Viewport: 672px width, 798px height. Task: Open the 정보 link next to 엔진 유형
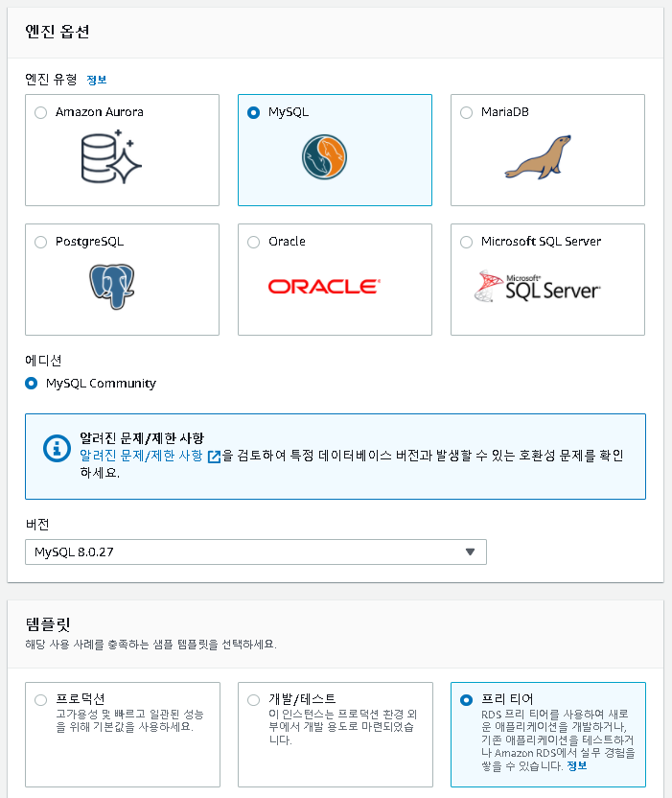[97, 80]
